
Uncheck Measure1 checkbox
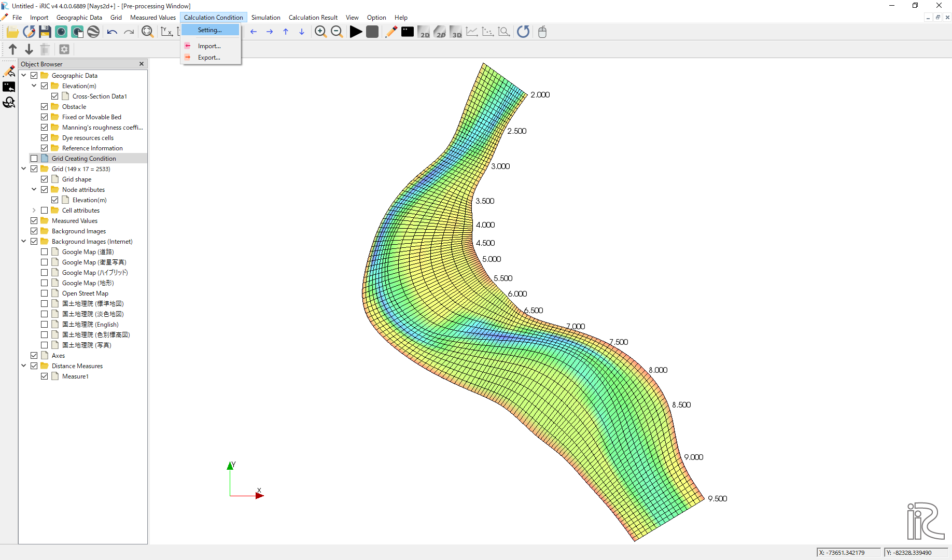tap(45, 376)
